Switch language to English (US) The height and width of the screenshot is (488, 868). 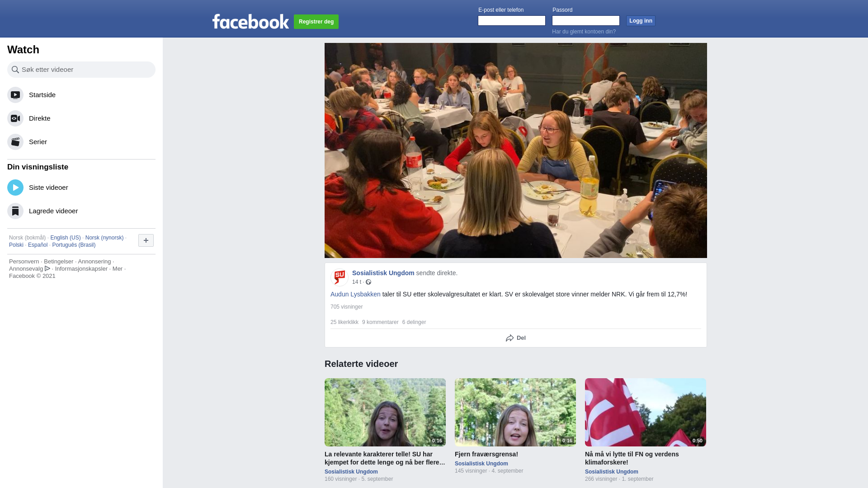click(66, 238)
